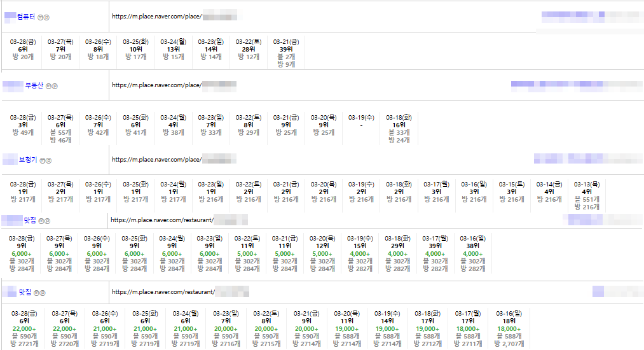This screenshot has height=350, width=644.
Task: Open the ⓜ icon next to 부동산
Action: click(x=49, y=86)
